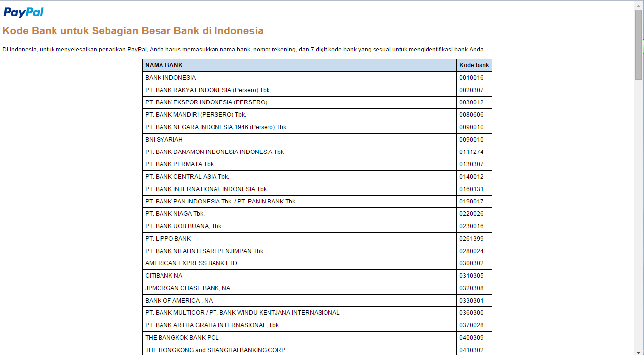Click THE HONGKONG and SHANGHAI BANKING CORP
This screenshot has width=644, height=355.
[x=215, y=350]
